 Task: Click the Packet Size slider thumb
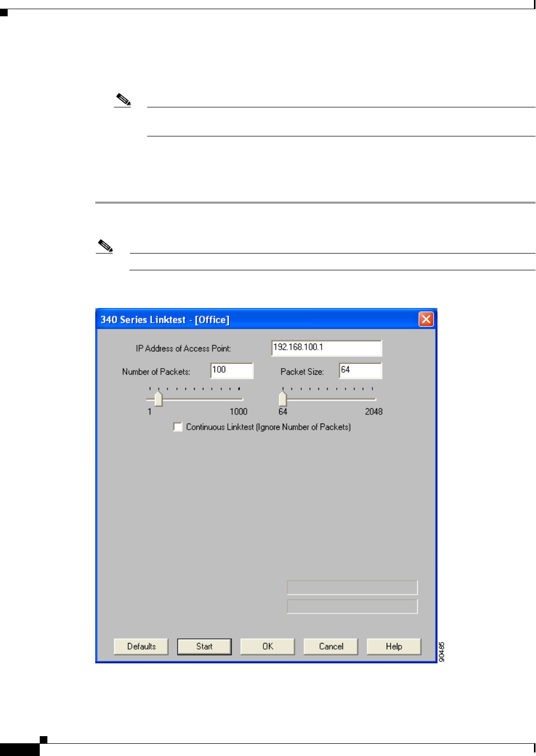pos(283,399)
